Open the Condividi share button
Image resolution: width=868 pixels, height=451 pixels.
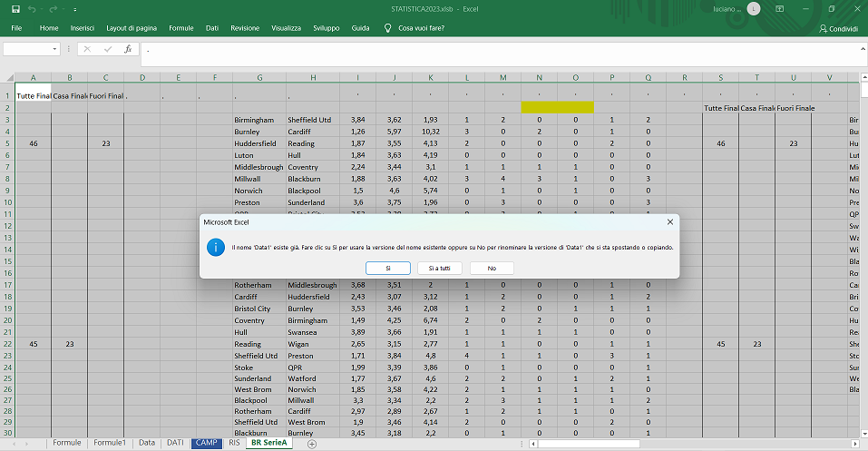[x=838, y=28]
